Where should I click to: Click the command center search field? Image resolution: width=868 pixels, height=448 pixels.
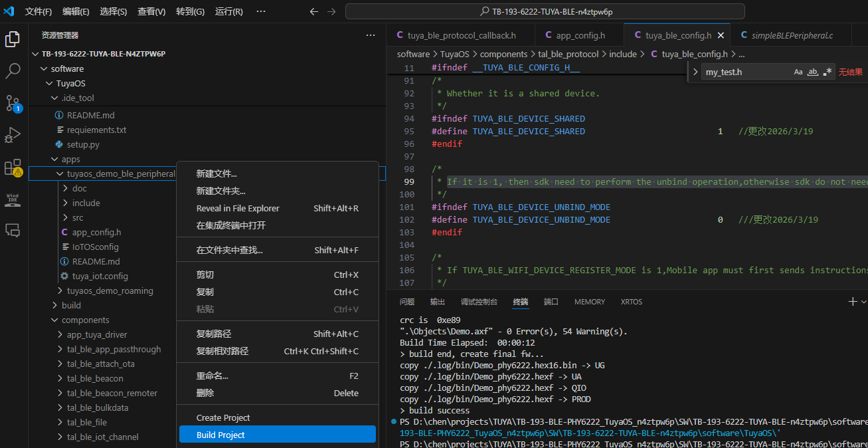(x=545, y=12)
